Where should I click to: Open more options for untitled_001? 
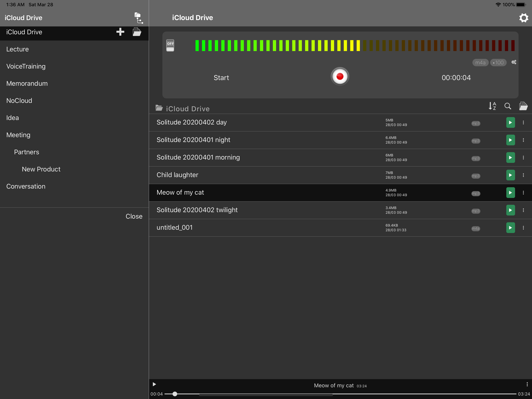pos(523,228)
